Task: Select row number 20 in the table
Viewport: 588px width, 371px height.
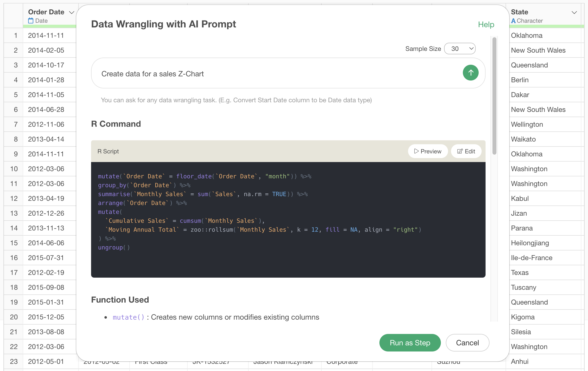Action: (14, 317)
